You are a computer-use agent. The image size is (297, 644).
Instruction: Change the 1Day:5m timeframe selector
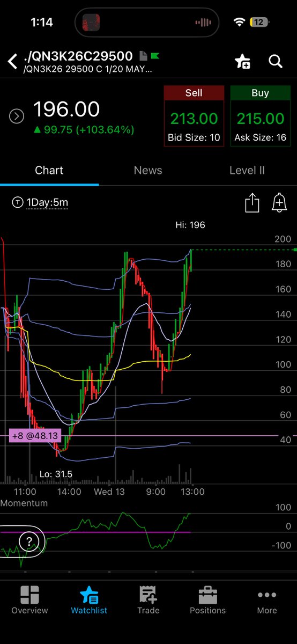pos(40,202)
